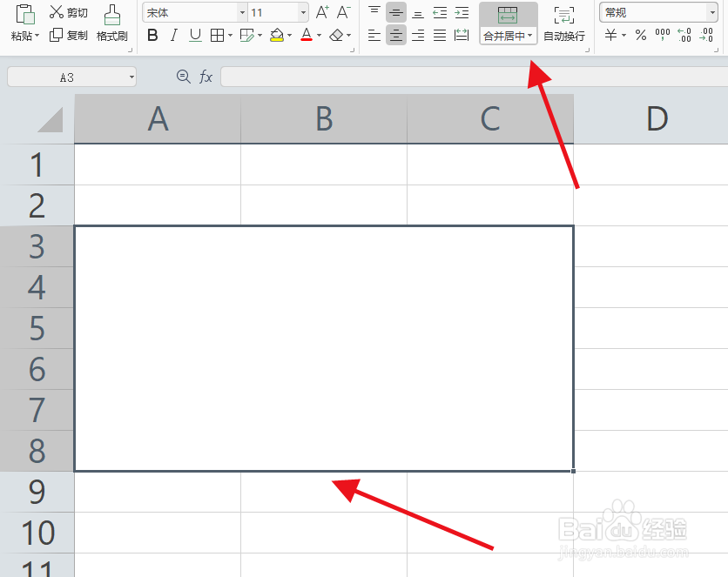This screenshot has height=577, width=728.
Task: Open font group dialog launcher corner icon
Action: pos(352,50)
